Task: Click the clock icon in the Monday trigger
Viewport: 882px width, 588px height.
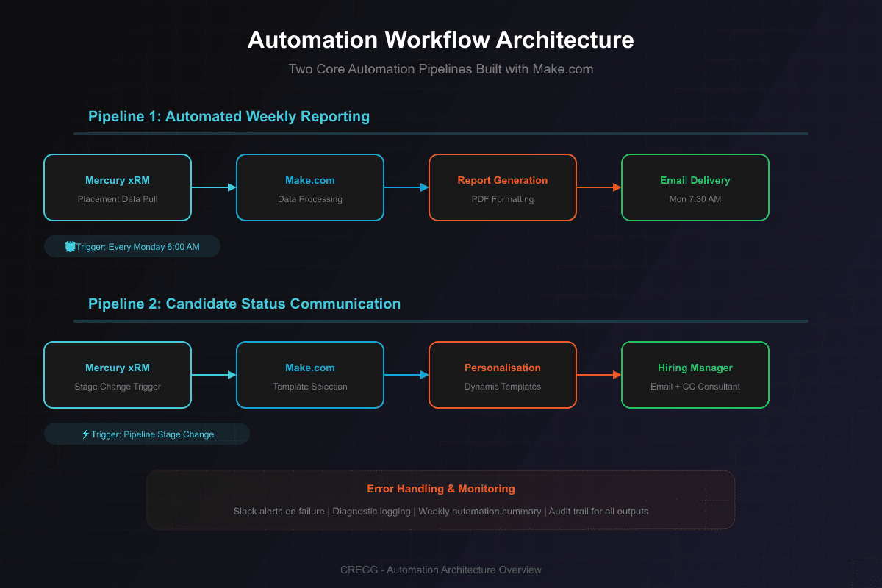Action: point(70,247)
